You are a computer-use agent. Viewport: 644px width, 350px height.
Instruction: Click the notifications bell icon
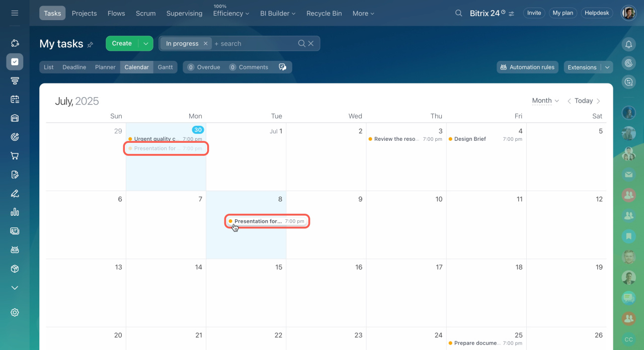pos(628,45)
